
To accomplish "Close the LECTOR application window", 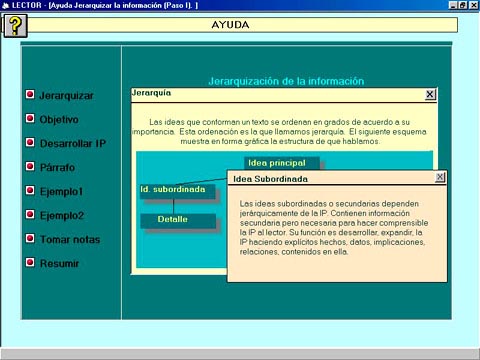I will click(473, 5).
